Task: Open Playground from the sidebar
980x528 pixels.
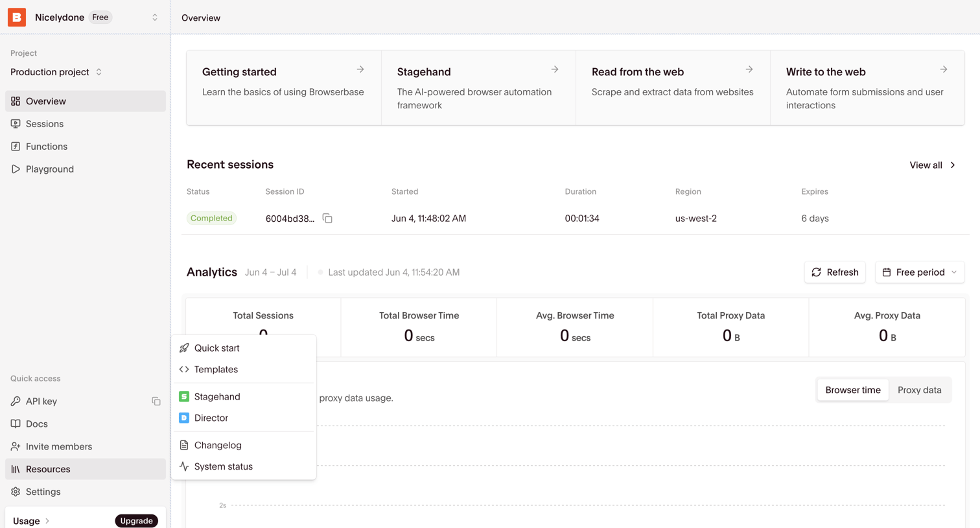Action: [x=86, y=169]
